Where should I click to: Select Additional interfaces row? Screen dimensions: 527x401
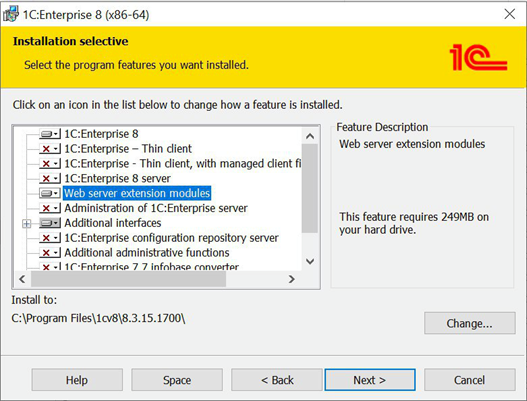(113, 223)
